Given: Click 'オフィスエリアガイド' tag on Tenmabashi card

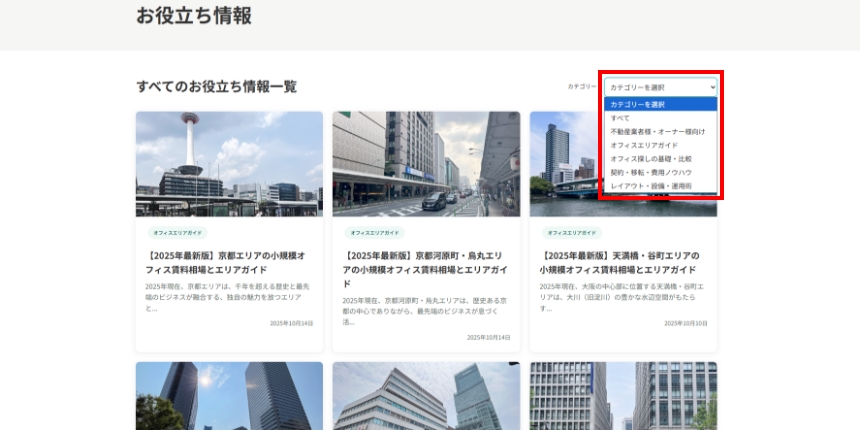Looking at the screenshot, I should [x=571, y=232].
